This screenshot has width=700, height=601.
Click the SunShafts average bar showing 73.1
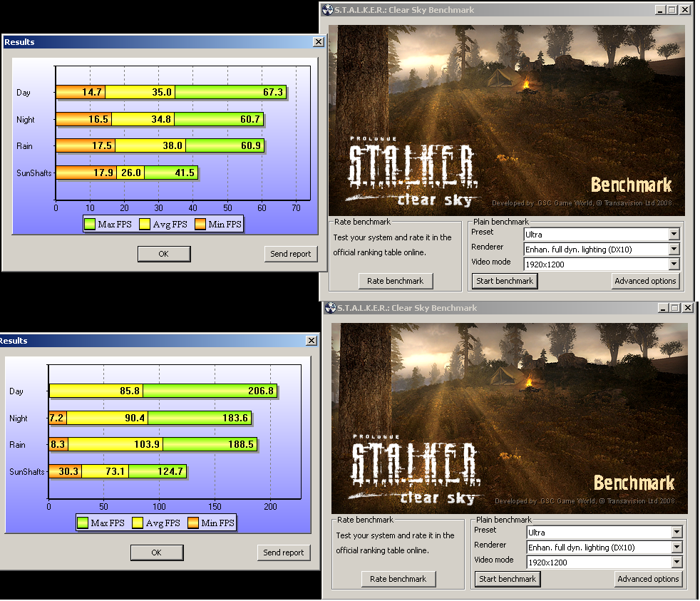(x=105, y=471)
